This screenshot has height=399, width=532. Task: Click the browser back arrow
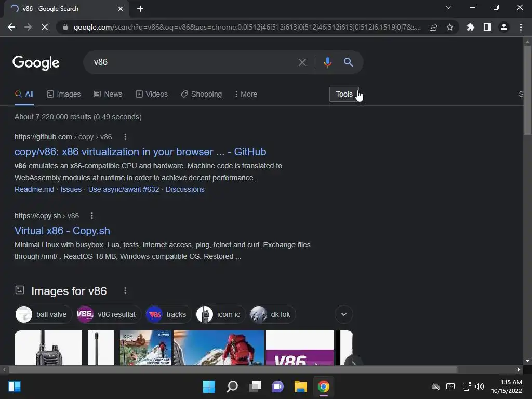click(11, 27)
